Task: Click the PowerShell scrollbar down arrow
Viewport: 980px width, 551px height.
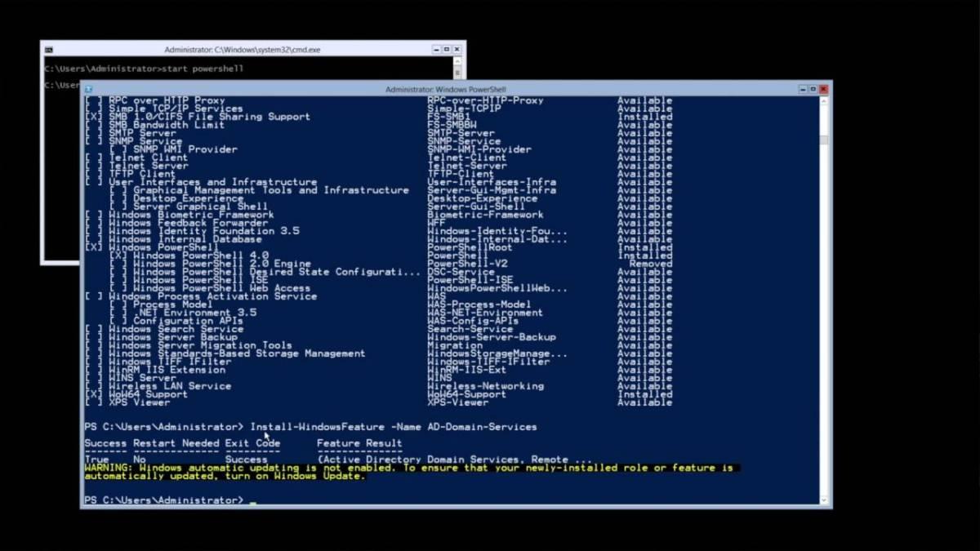Action: point(824,500)
